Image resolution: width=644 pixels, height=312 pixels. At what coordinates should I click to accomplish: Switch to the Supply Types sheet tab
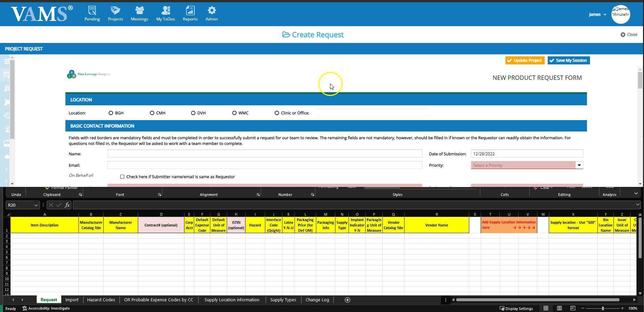283,300
